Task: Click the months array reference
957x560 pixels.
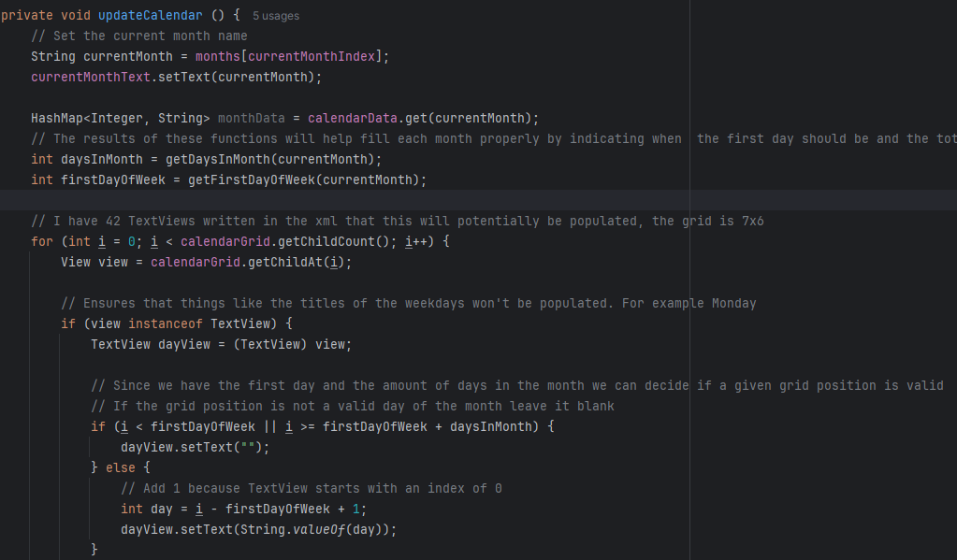Action: (217, 56)
